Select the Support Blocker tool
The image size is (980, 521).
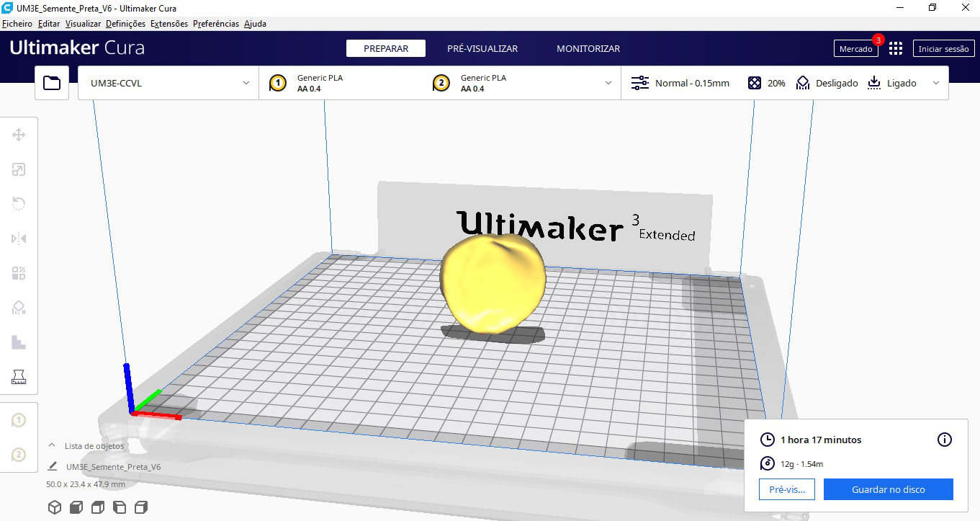pos(19,308)
